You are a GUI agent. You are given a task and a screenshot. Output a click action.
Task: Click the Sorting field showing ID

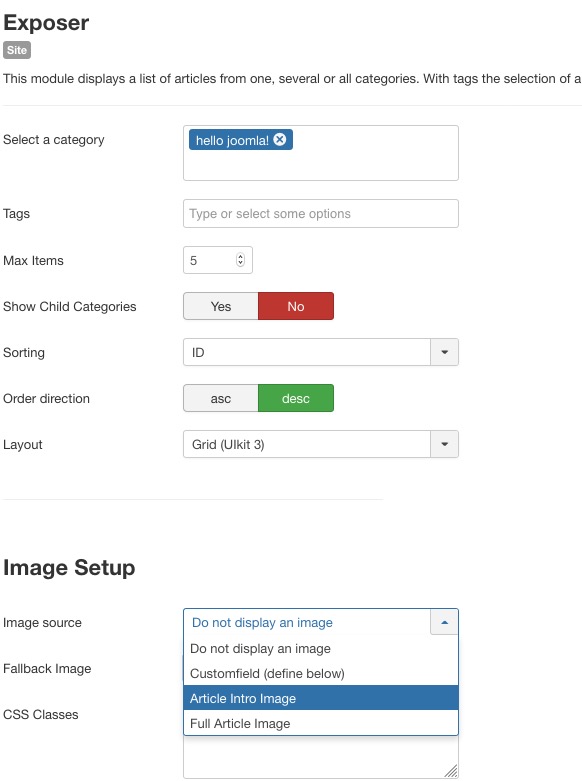tap(307, 352)
